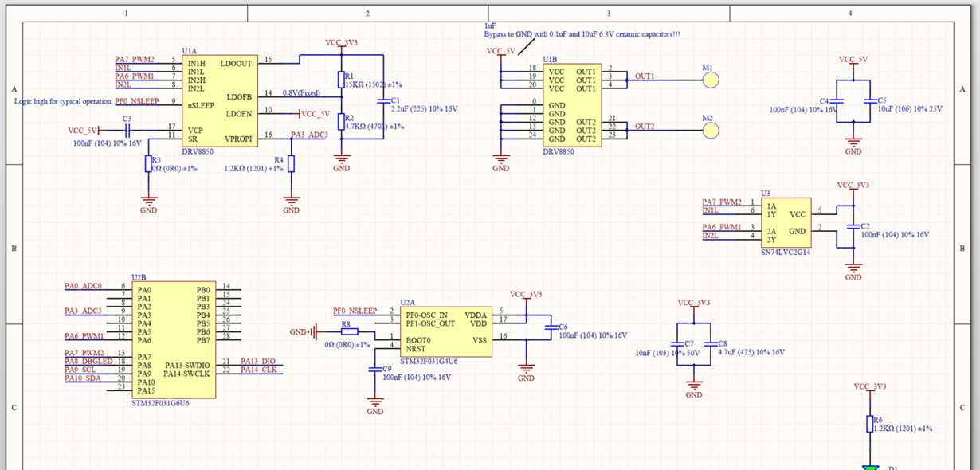The height and width of the screenshot is (470, 980).
Task: Click the BOOT0 pin name
Action: pos(417,340)
